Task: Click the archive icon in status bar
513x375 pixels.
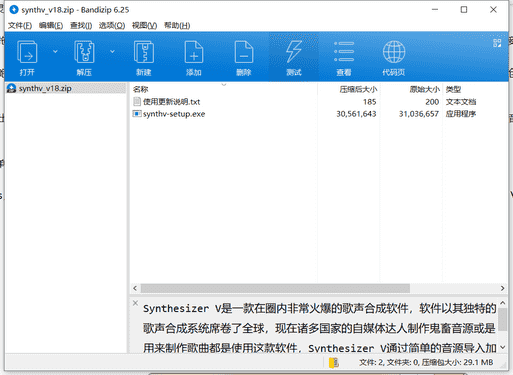Action: coord(333,362)
